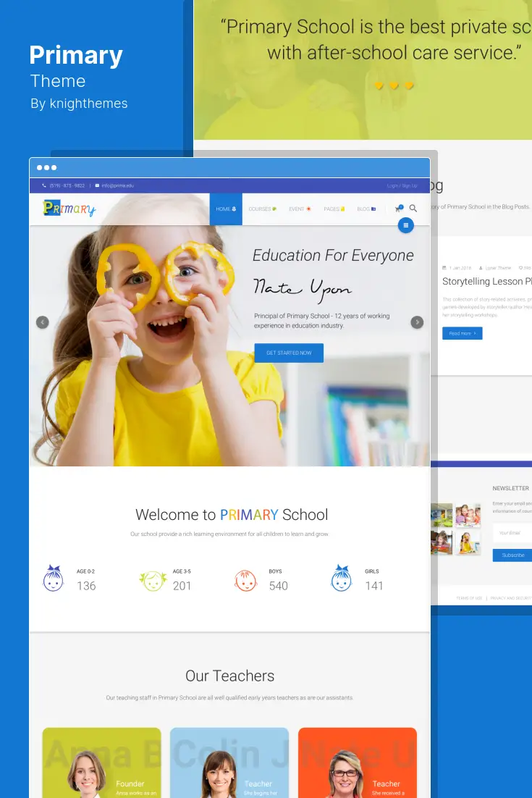Image resolution: width=532 pixels, height=798 pixels.
Task: Open the shopping cart icon
Action: pyautogui.click(x=399, y=208)
